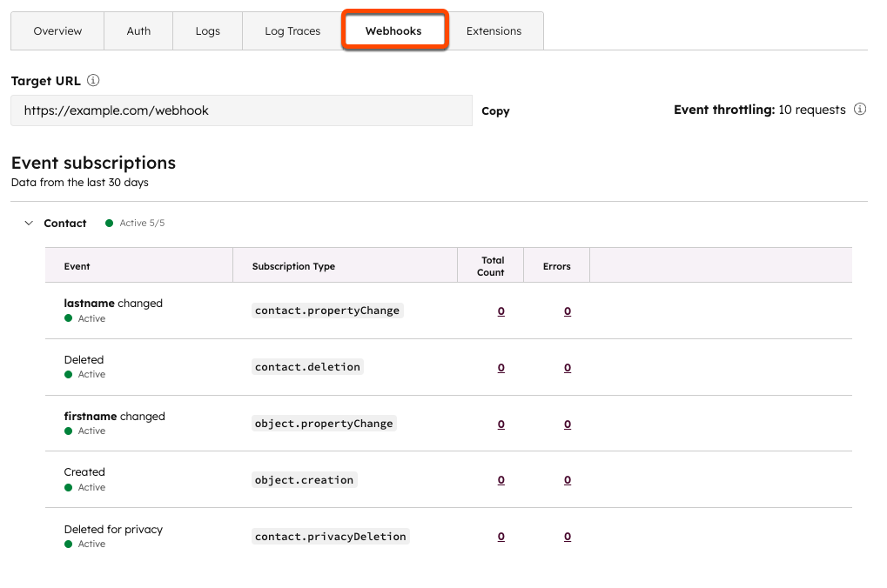Click the Subscription Type column header
The image size is (887, 588).
(293, 266)
